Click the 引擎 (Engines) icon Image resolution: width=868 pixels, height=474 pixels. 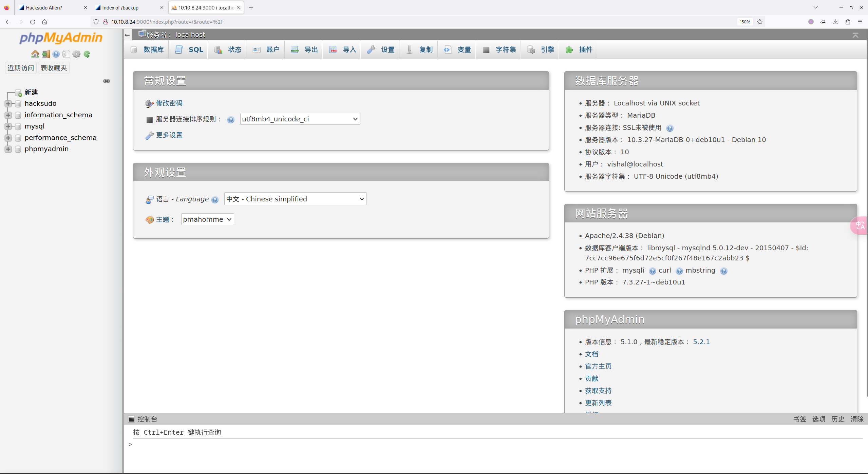point(531,49)
